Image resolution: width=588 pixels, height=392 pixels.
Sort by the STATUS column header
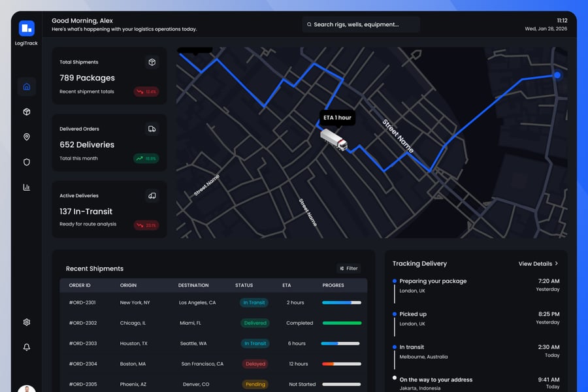[x=244, y=286]
